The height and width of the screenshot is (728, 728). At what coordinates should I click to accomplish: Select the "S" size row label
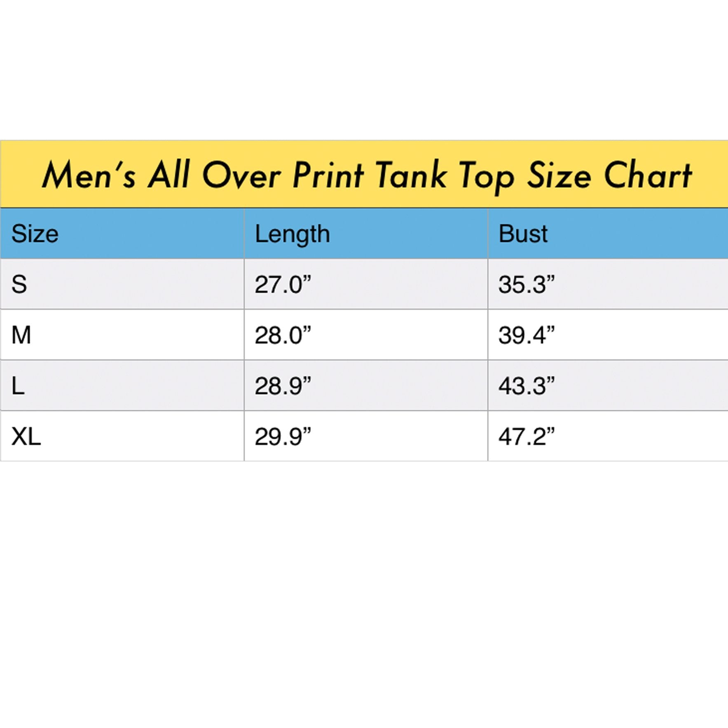[19, 284]
